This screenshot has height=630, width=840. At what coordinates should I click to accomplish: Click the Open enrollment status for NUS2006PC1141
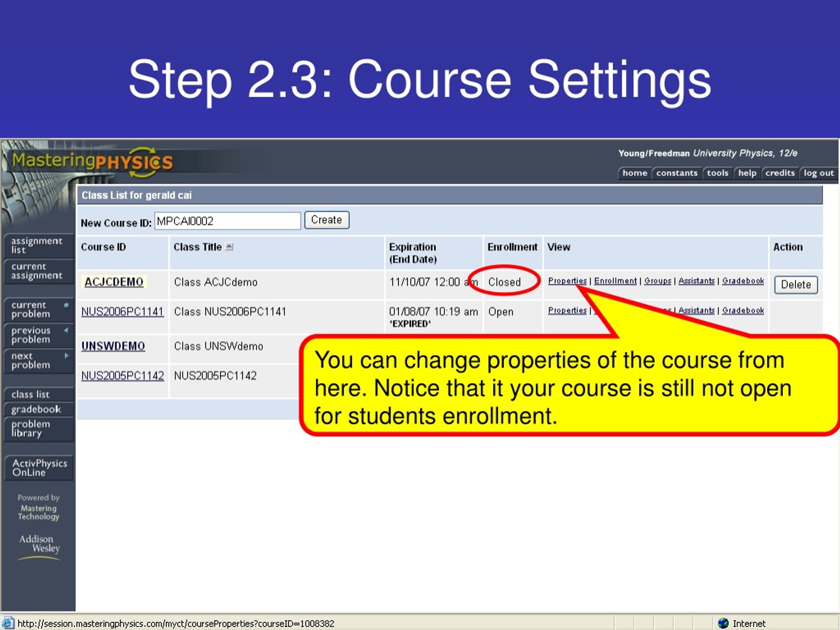(500, 311)
